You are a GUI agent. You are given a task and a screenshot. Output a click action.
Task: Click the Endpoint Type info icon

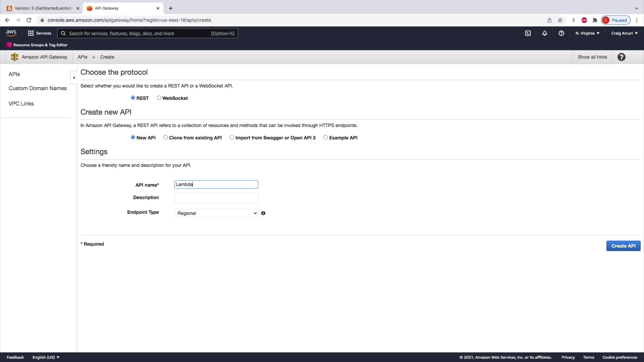(263, 213)
